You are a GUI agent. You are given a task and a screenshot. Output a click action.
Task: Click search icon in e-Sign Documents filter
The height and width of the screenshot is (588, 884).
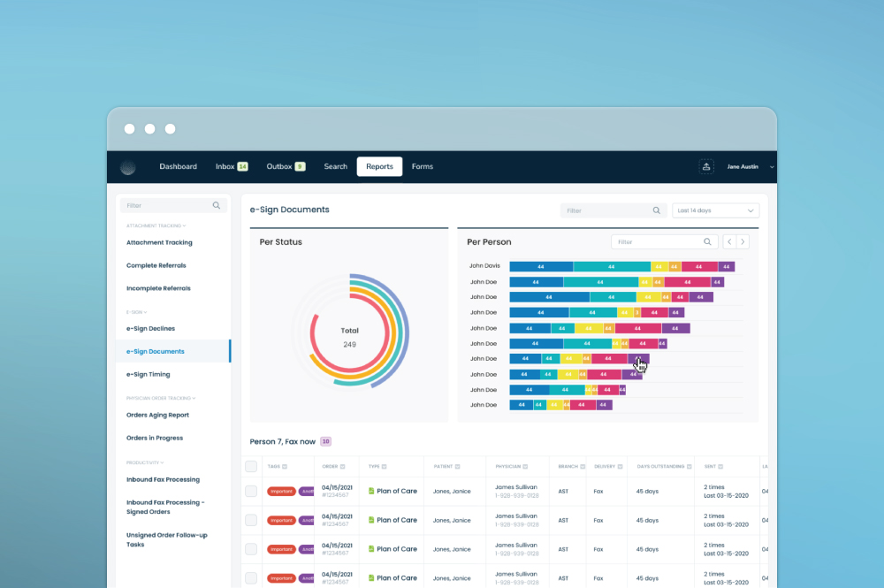click(x=656, y=210)
